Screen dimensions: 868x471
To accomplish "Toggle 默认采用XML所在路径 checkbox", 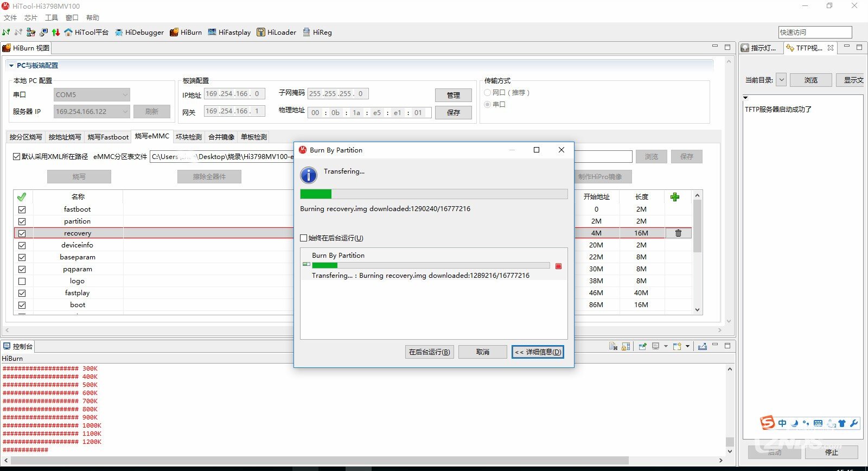I will tap(16, 156).
